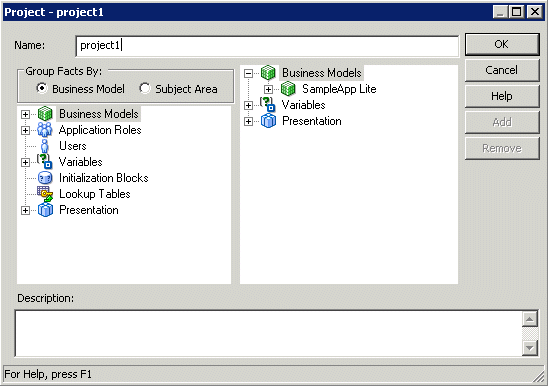Click the Initialization Blocks icon

click(45, 178)
